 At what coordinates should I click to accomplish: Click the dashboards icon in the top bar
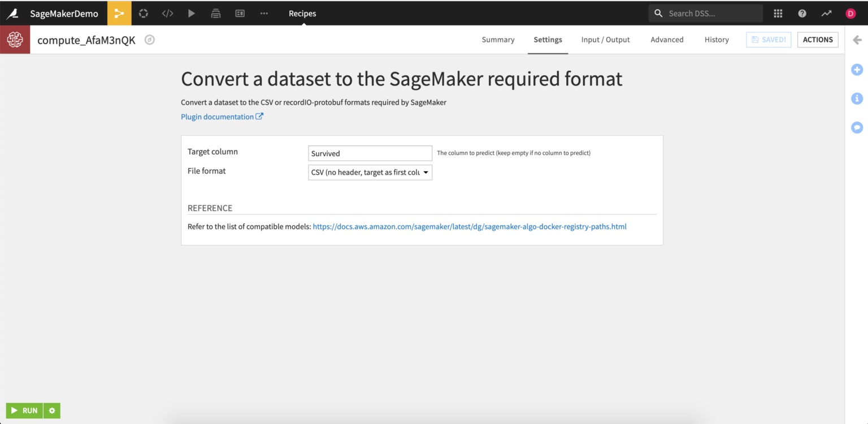coord(240,13)
